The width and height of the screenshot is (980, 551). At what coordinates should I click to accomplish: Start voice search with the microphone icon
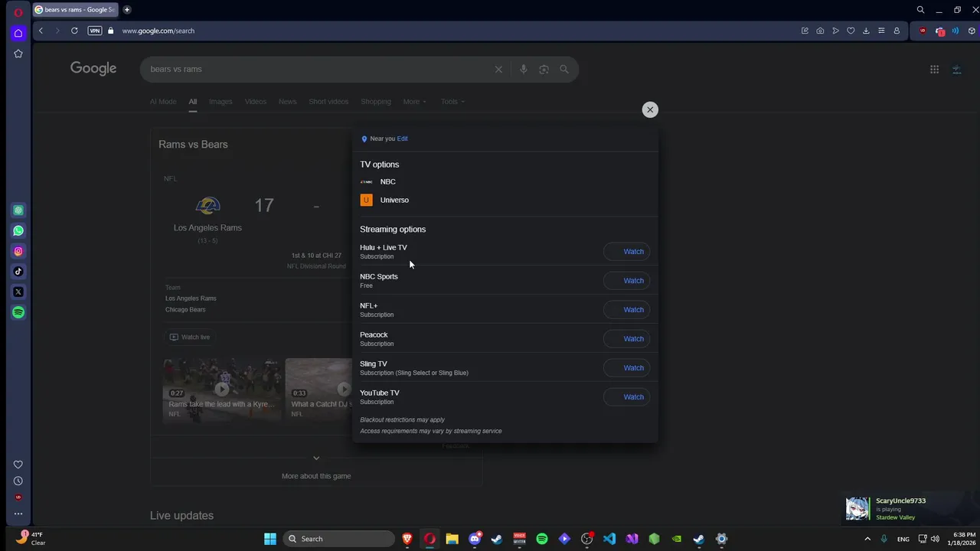(x=524, y=69)
